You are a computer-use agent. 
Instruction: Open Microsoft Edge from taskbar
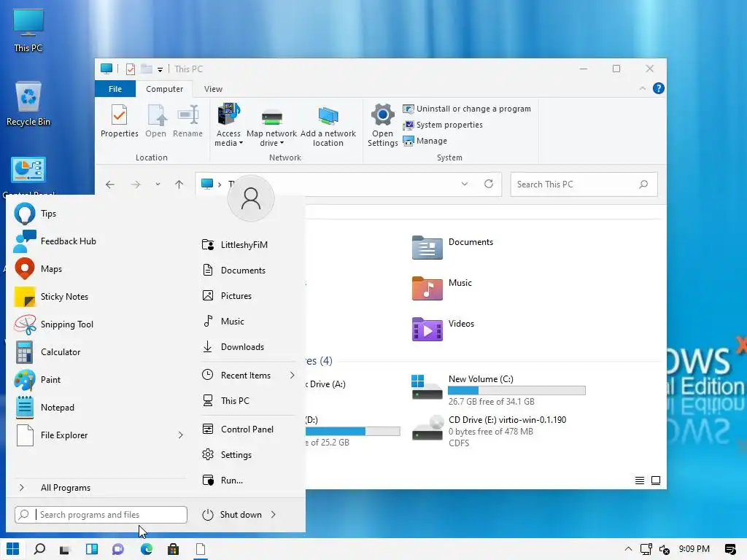146,549
